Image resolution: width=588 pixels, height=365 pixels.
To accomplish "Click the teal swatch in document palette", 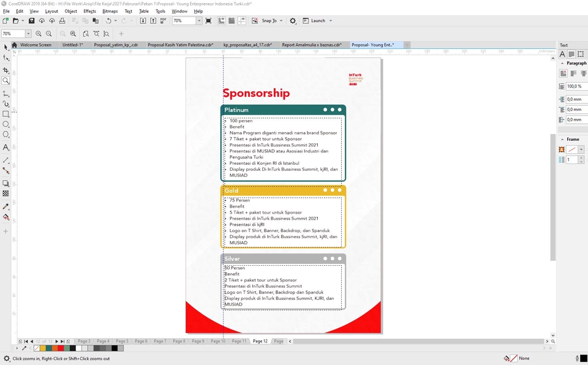I will (x=49, y=348).
